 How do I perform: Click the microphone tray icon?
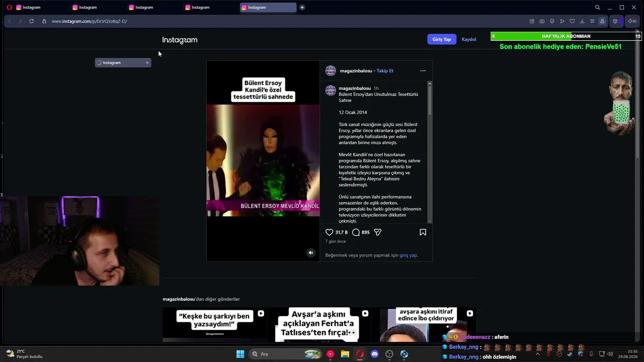coord(591,354)
